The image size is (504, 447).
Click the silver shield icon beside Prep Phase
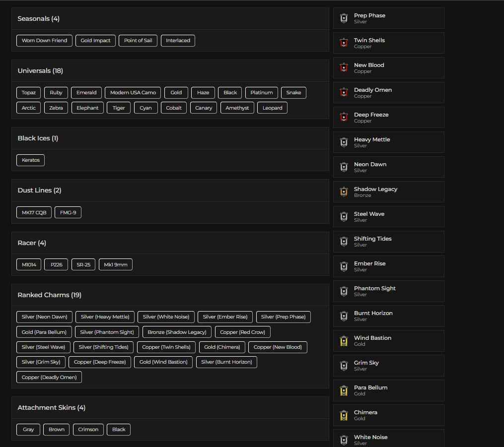coord(344,18)
